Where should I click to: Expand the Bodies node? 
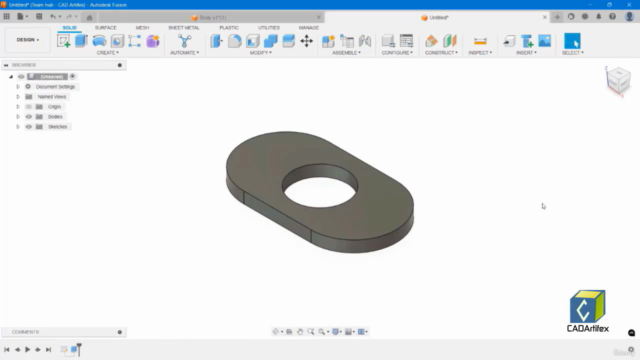point(18,117)
